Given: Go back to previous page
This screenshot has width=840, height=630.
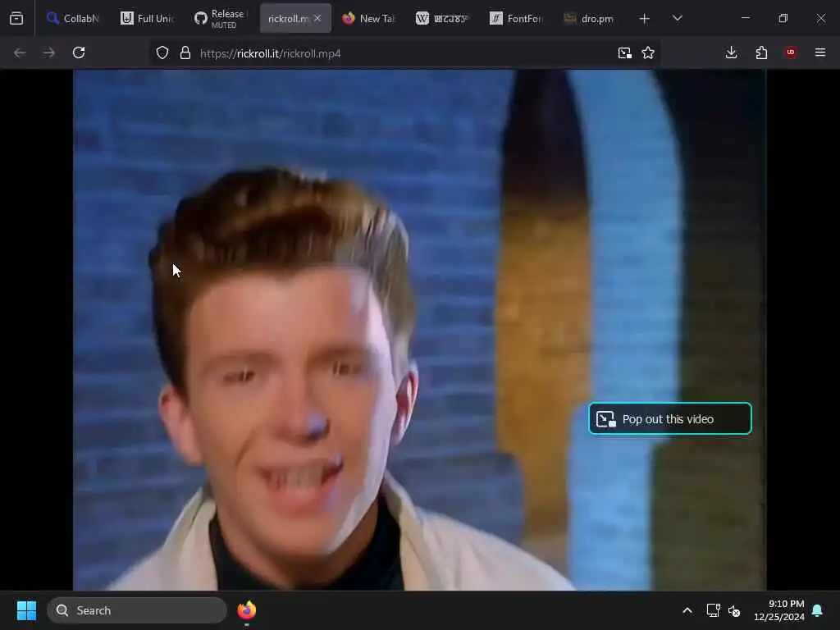Looking at the screenshot, I should [x=20, y=53].
